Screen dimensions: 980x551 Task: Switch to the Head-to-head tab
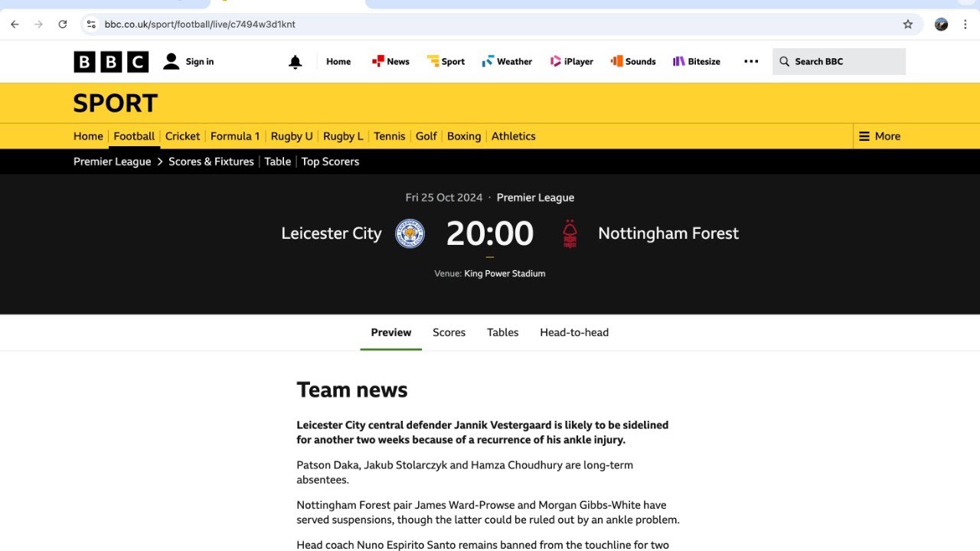tap(574, 332)
